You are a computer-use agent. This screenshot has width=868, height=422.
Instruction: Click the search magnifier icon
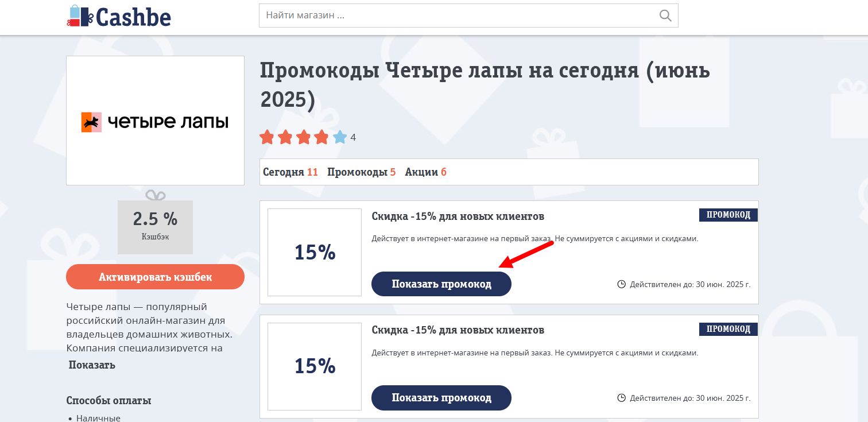(665, 16)
